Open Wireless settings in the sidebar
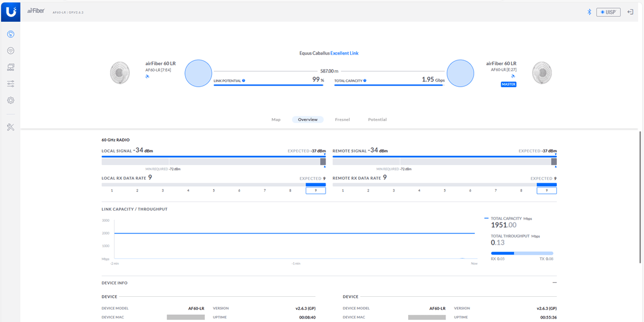The width and height of the screenshot is (644, 322). coord(11,51)
